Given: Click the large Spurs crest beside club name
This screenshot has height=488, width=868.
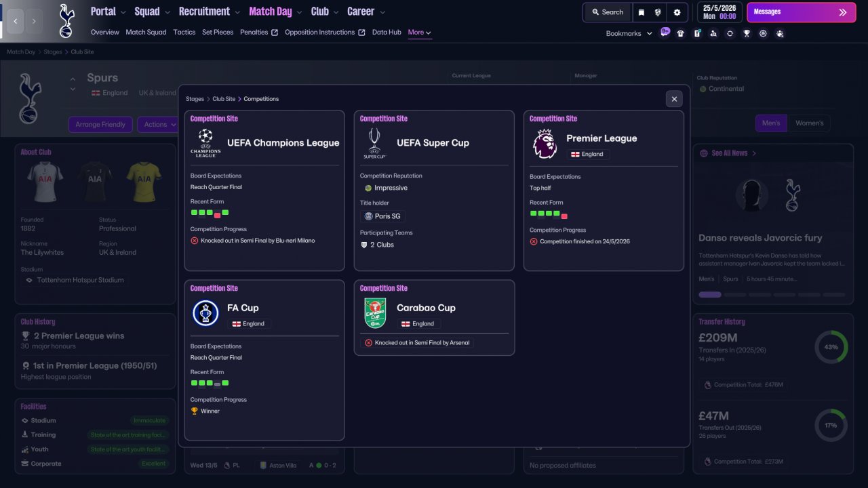Looking at the screenshot, I should 30,99.
